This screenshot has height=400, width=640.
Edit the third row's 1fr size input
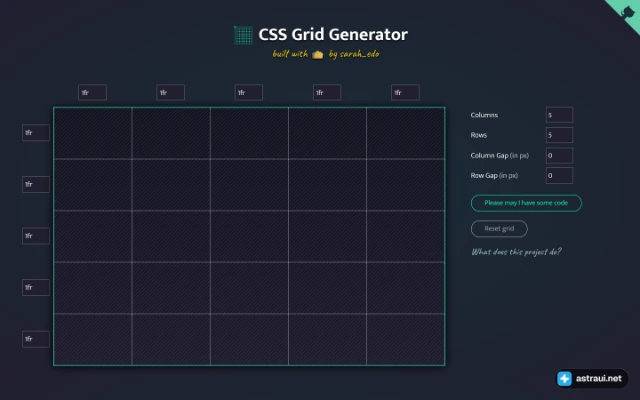(36, 236)
